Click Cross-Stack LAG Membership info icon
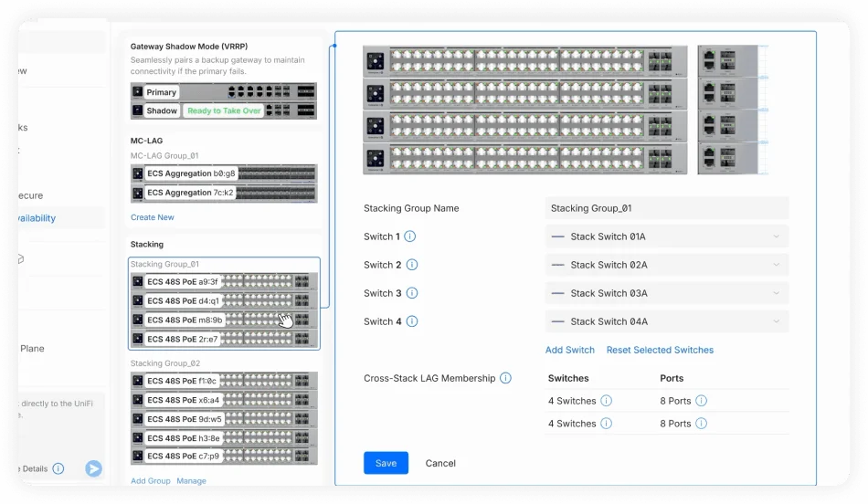Image resolution: width=868 pixels, height=504 pixels. [505, 378]
